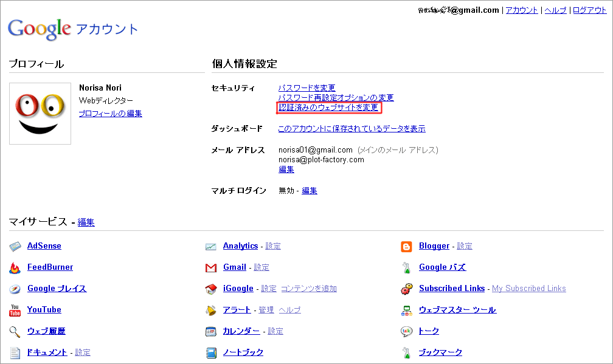The width and height of the screenshot is (613, 364).
Task: Click 設定 next to Analytics
Action: (273, 246)
